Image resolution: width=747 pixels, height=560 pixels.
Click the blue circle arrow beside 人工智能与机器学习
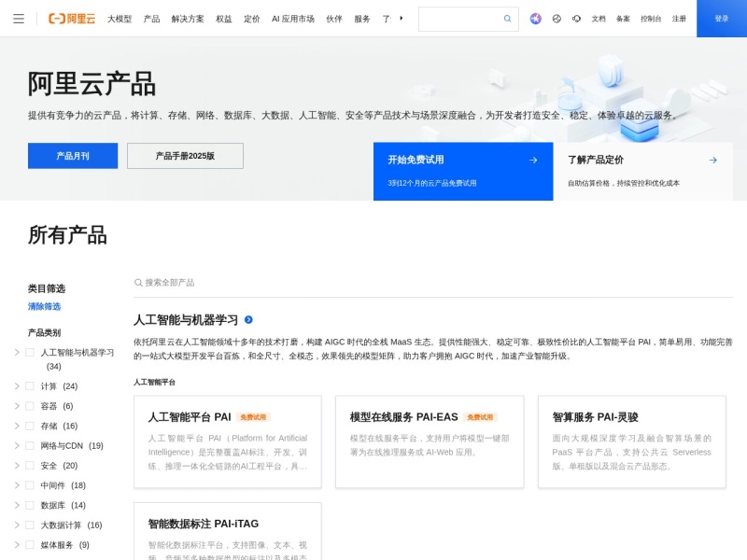point(248,319)
